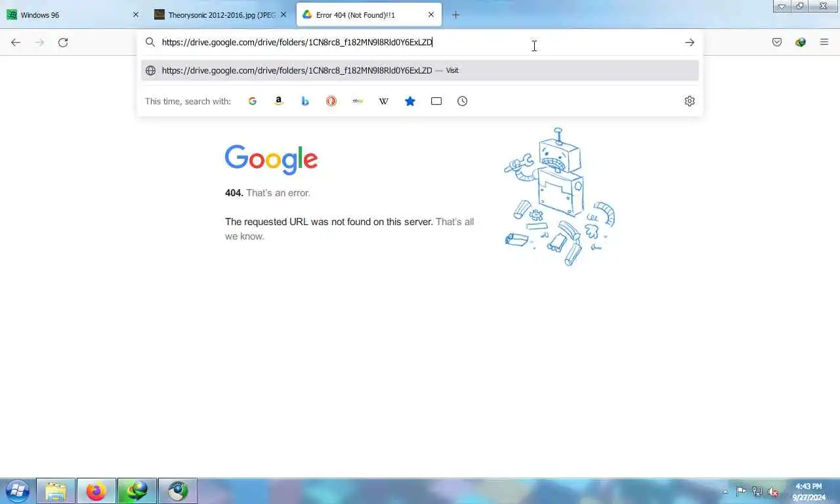
Task: Reload the current page
Action: (x=63, y=42)
